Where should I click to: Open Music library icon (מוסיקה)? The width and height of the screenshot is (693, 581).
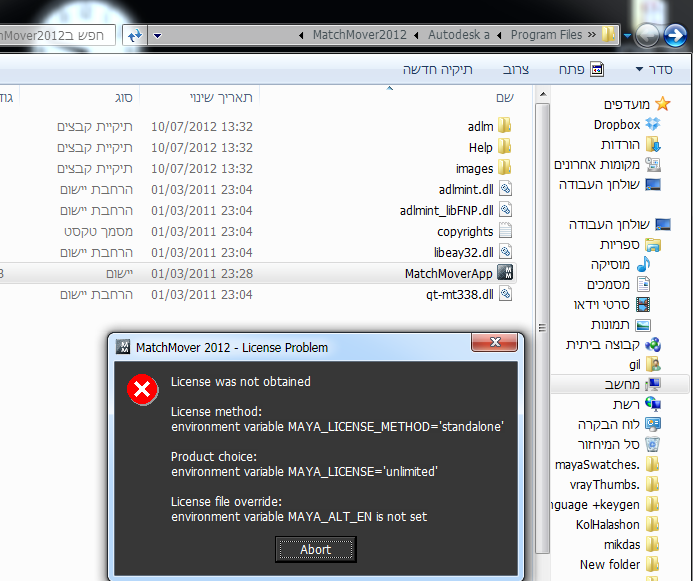pos(644,264)
